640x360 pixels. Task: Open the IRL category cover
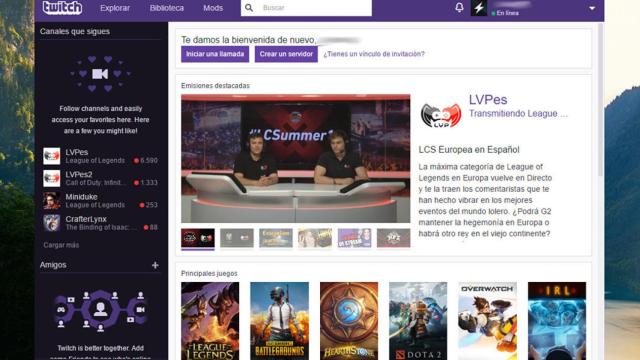[557, 321]
